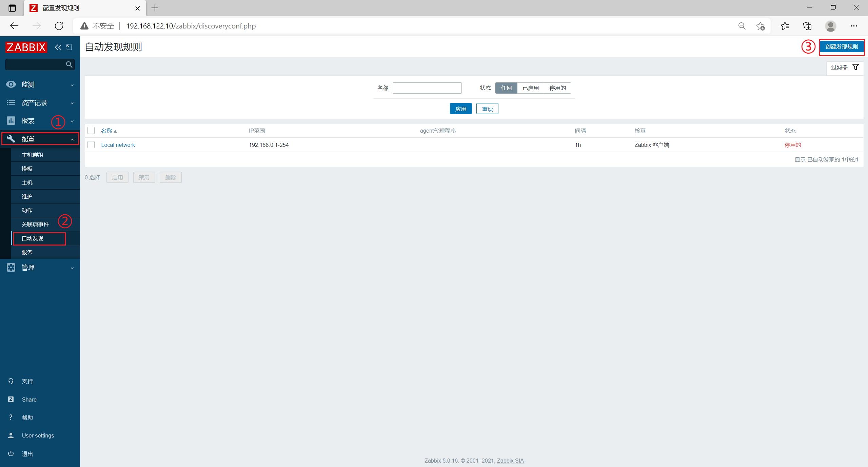Viewport: 868px width, 467px height.
Task: Open the browser profile avatar
Action: coord(830,26)
